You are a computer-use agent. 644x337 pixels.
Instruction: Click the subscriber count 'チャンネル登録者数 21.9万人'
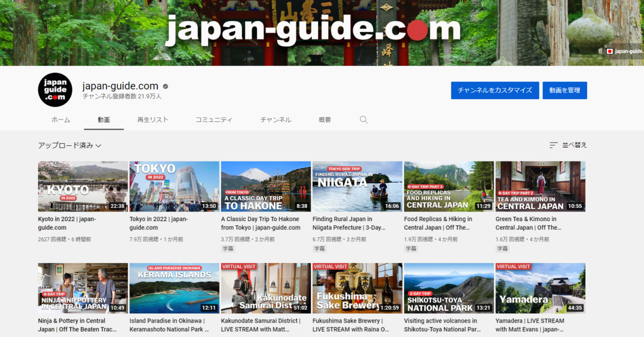122,97
